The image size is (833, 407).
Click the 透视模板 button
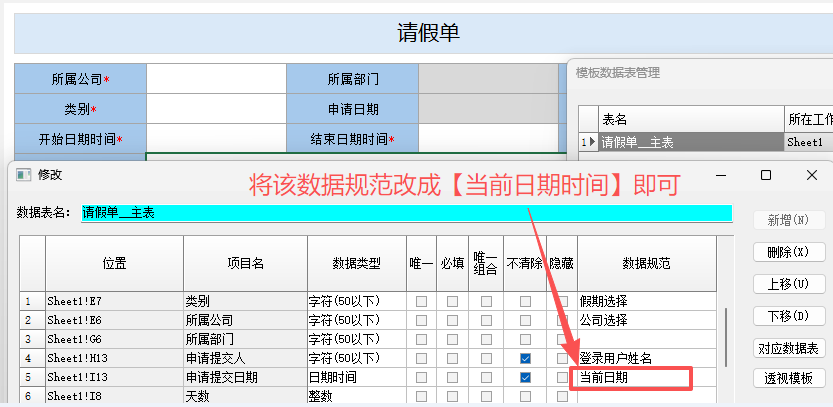point(789,378)
